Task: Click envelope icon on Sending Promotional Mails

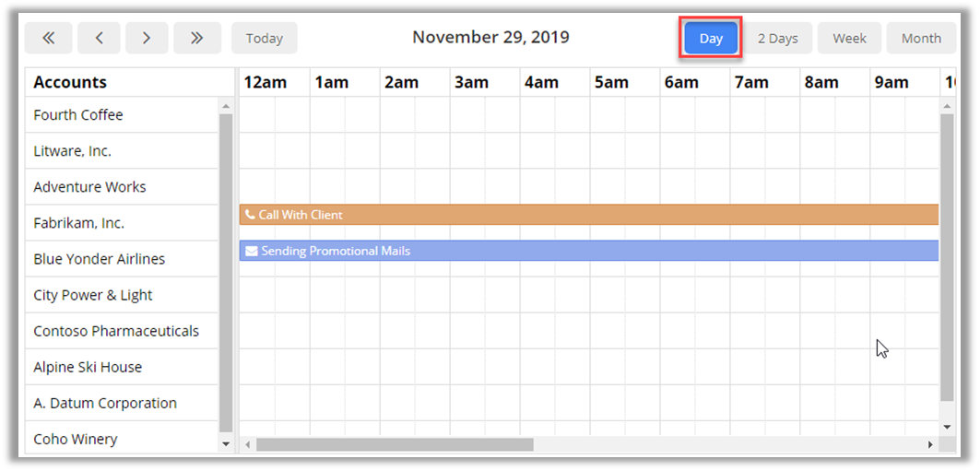Action: pos(251,251)
